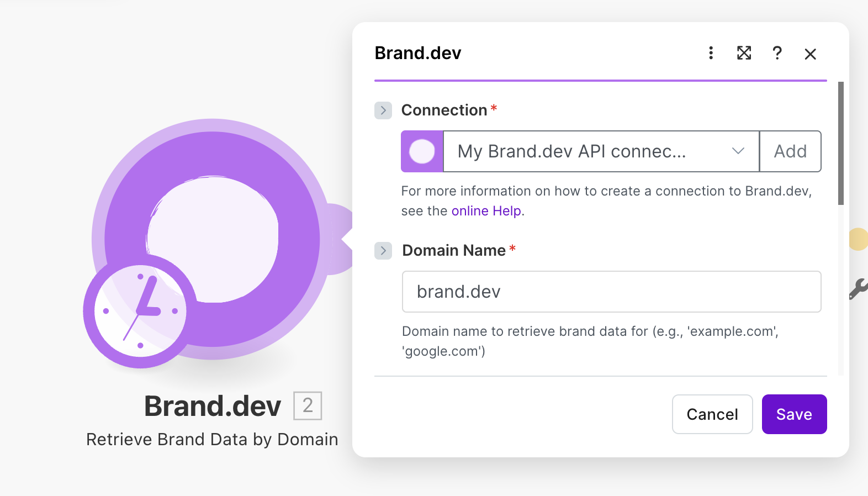Close the Brand.dev dialog
Viewport: 868px width, 496px height.
[810, 54]
